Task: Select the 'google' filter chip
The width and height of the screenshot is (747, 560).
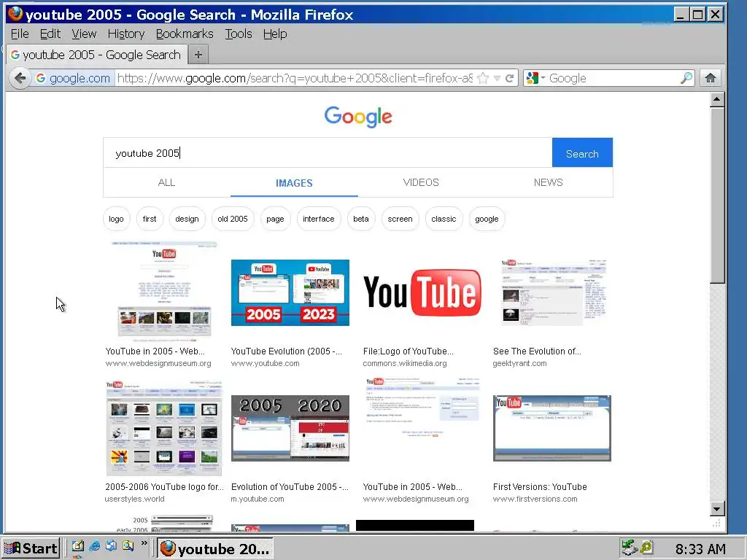Action: click(x=487, y=219)
